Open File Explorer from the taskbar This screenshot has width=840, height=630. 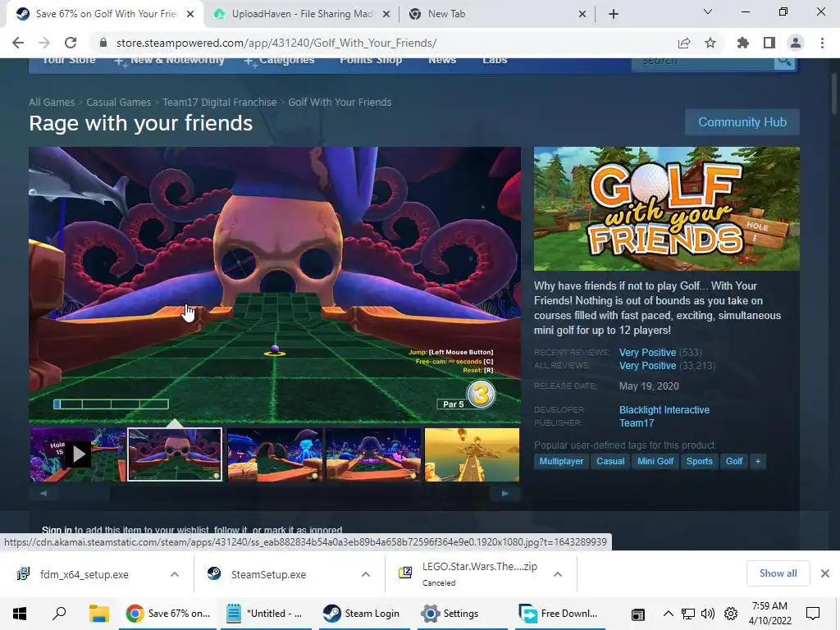[x=98, y=614]
